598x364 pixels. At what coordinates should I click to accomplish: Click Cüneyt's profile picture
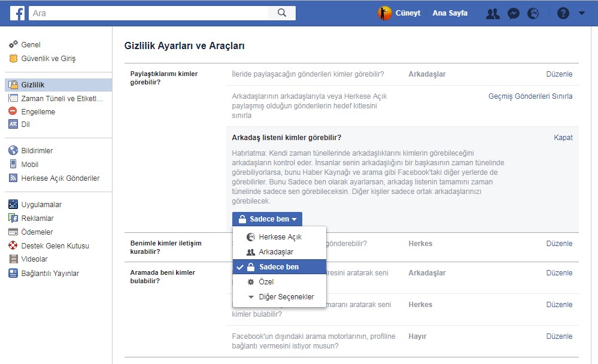click(385, 13)
